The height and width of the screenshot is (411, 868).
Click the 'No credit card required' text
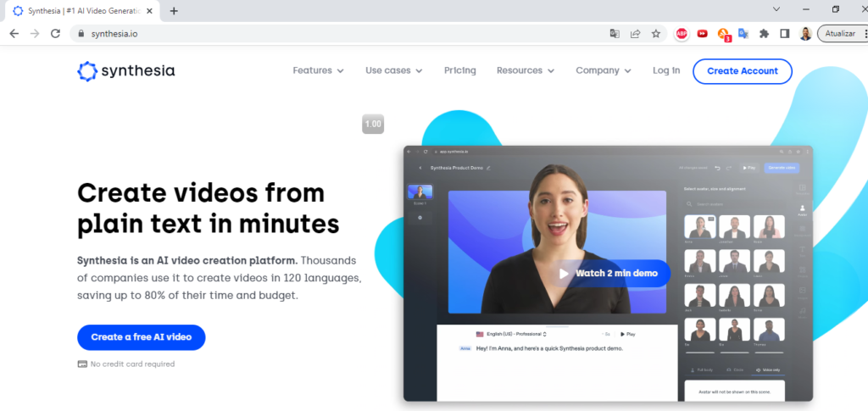[x=132, y=364]
